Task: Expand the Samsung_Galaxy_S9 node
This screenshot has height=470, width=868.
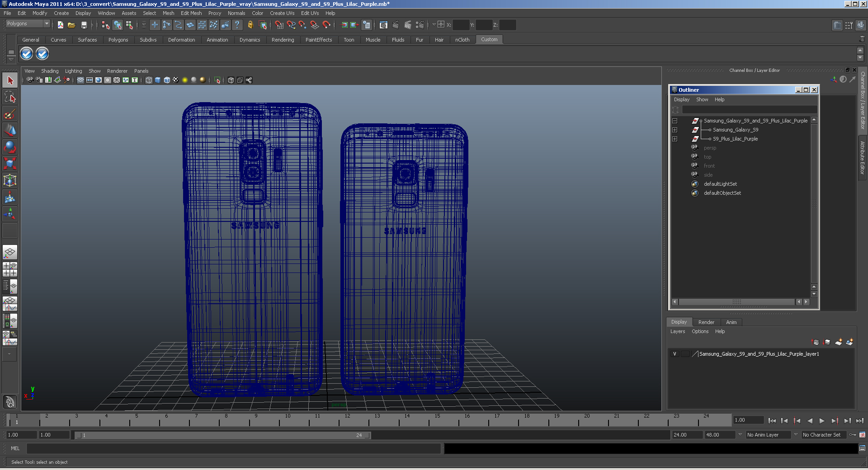Action: (675, 130)
